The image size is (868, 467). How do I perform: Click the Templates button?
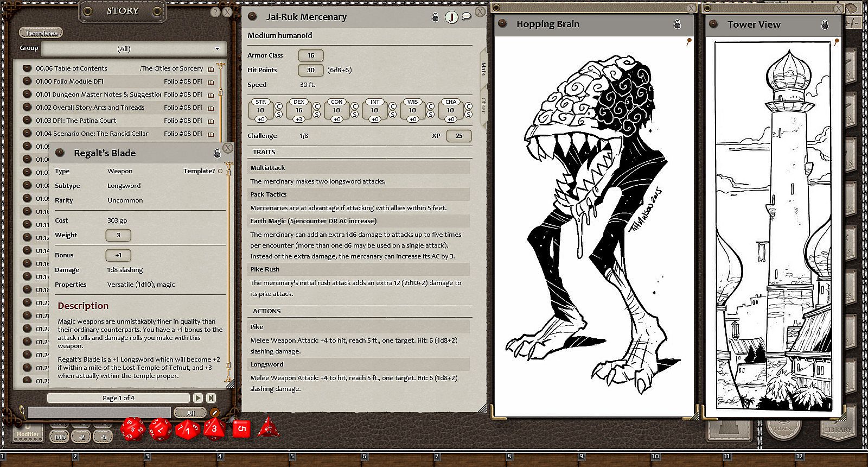41,33
